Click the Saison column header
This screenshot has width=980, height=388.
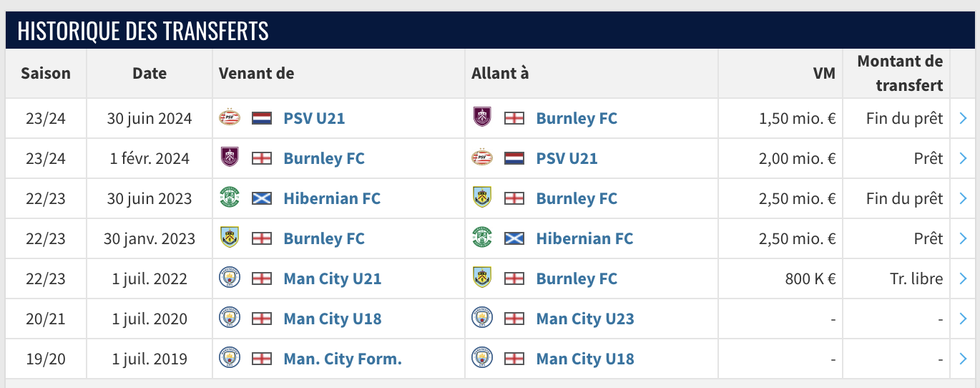coord(46,73)
